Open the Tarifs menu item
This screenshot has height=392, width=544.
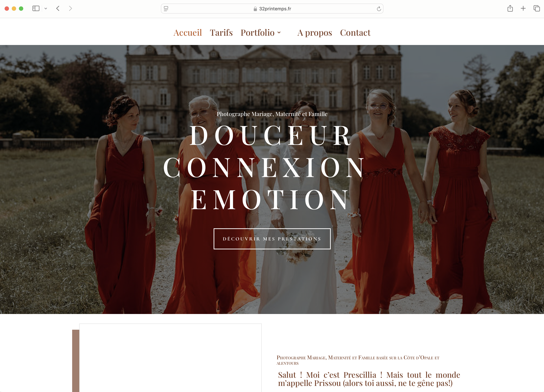pos(221,33)
